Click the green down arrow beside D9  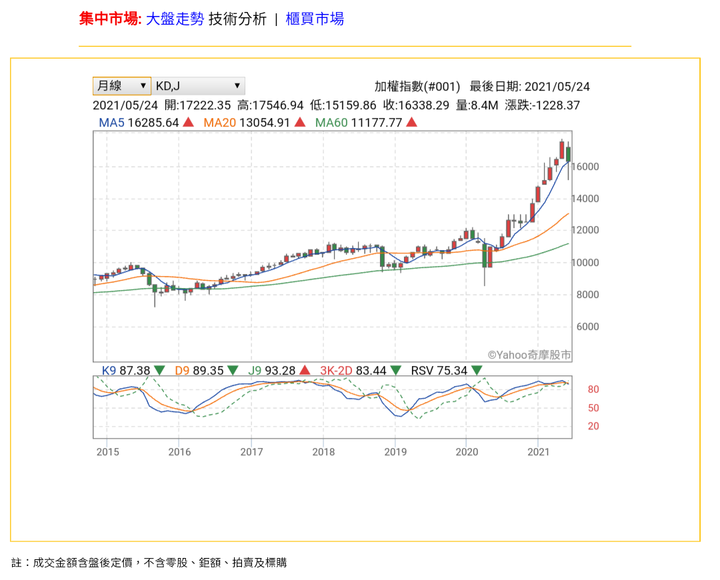tap(233, 370)
